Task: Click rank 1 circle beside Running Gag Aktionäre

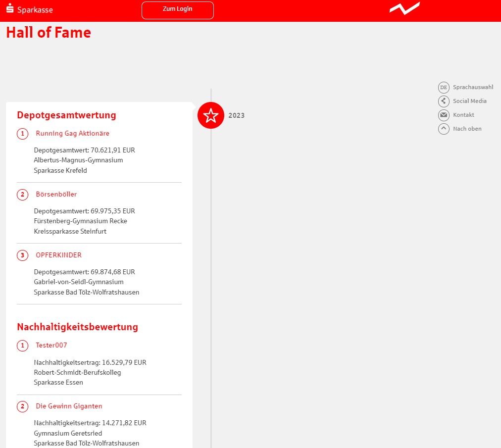Action: (22, 134)
